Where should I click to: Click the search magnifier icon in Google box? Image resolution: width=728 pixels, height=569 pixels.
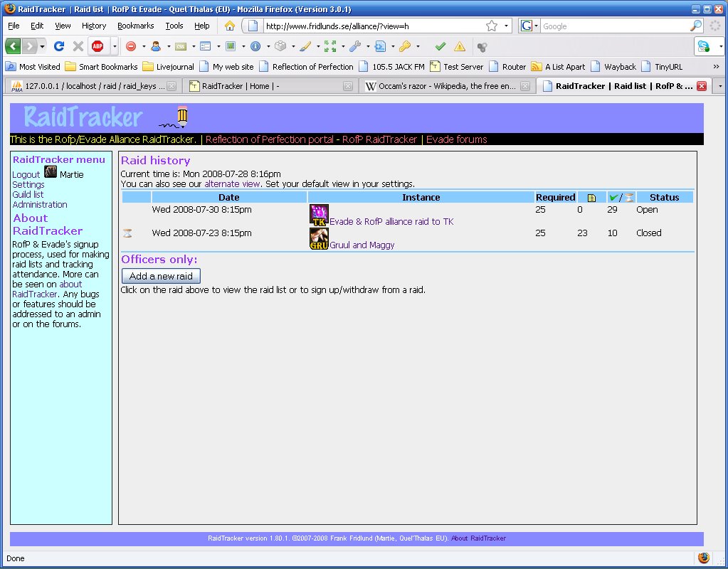pos(696,26)
